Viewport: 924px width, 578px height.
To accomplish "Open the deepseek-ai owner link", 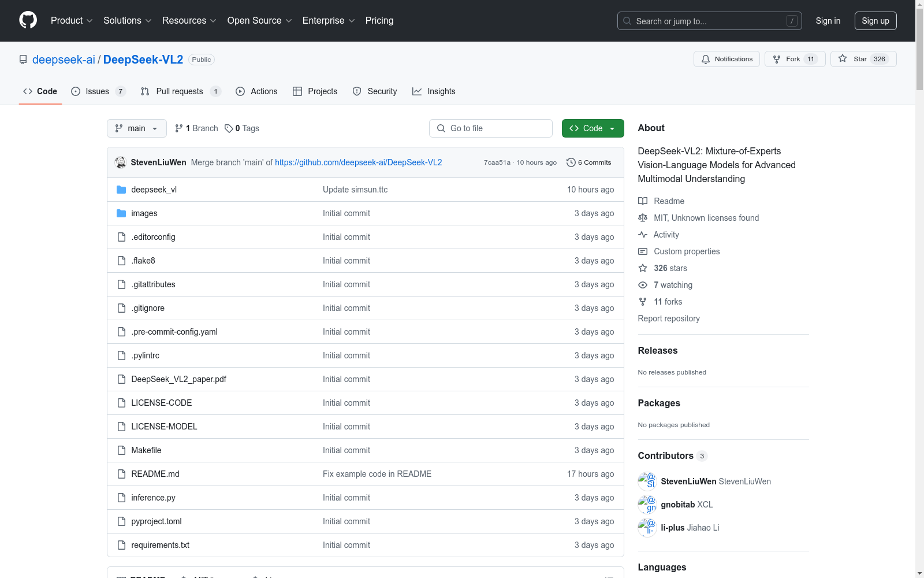I will tap(64, 60).
